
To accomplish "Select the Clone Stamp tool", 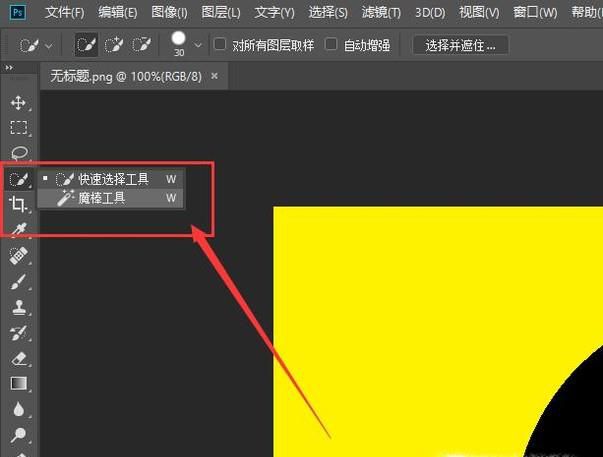I will pyautogui.click(x=18, y=307).
